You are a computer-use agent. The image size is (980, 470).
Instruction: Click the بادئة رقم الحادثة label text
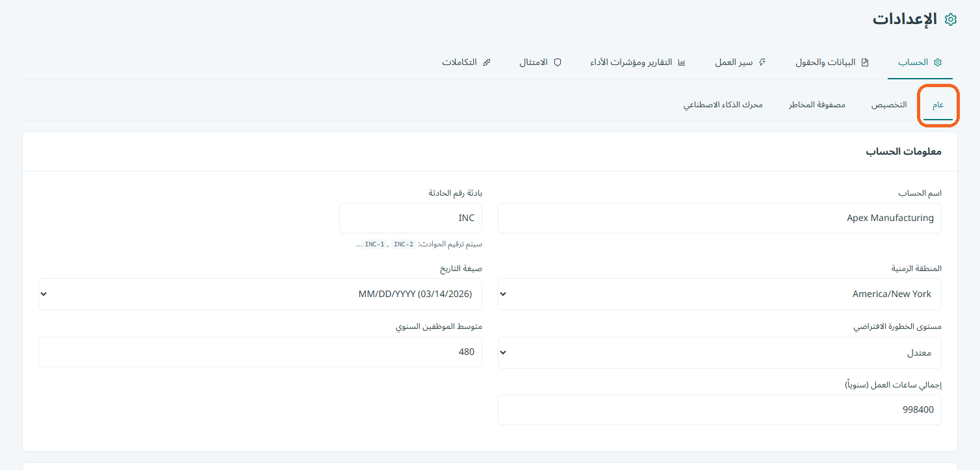(x=455, y=193)
